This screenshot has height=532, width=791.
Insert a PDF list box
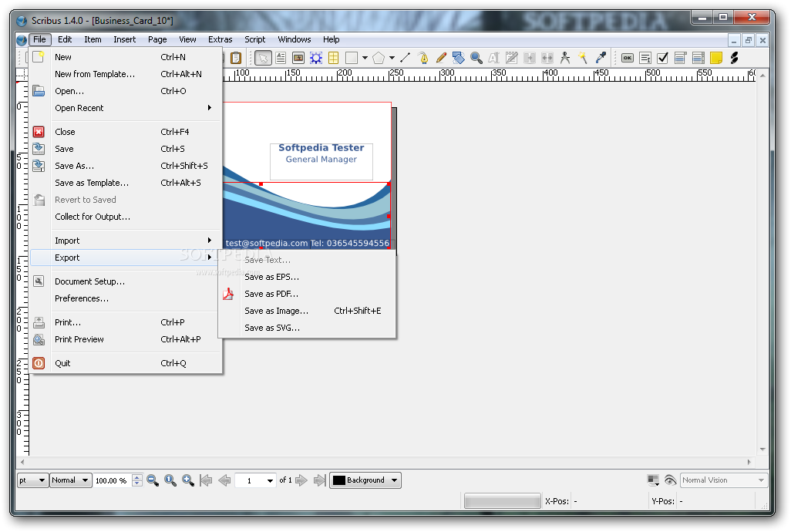pyautogui.click(x=698, y=58)
